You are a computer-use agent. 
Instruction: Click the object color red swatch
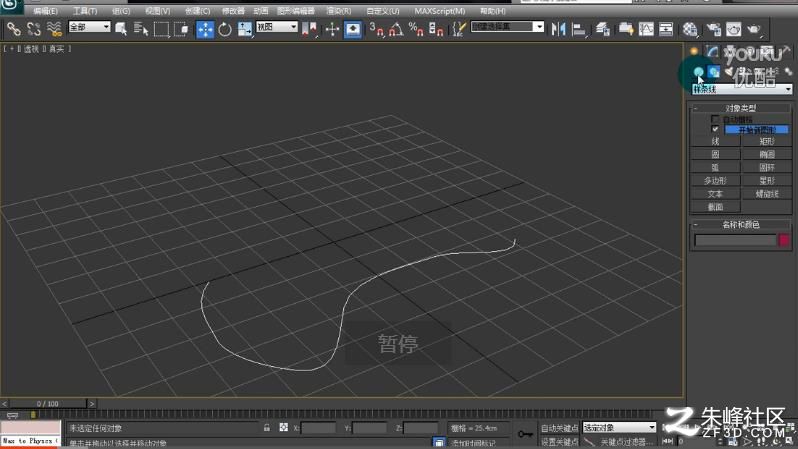click(784, 240)
